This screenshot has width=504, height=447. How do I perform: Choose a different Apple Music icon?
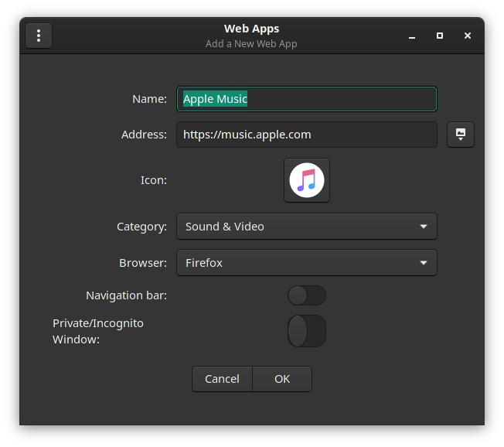pyautogui.click(x=307, y=180)
